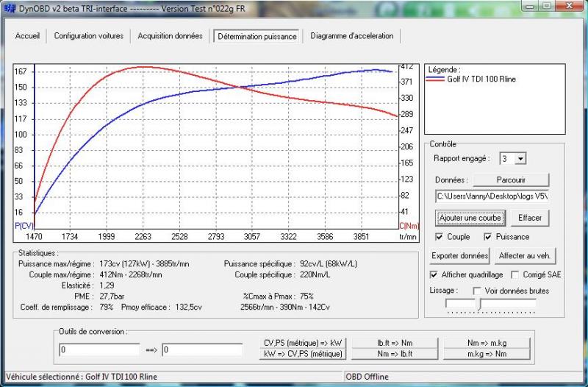Expand the Rapport engagé dropdown

click(x=520, y=159)
